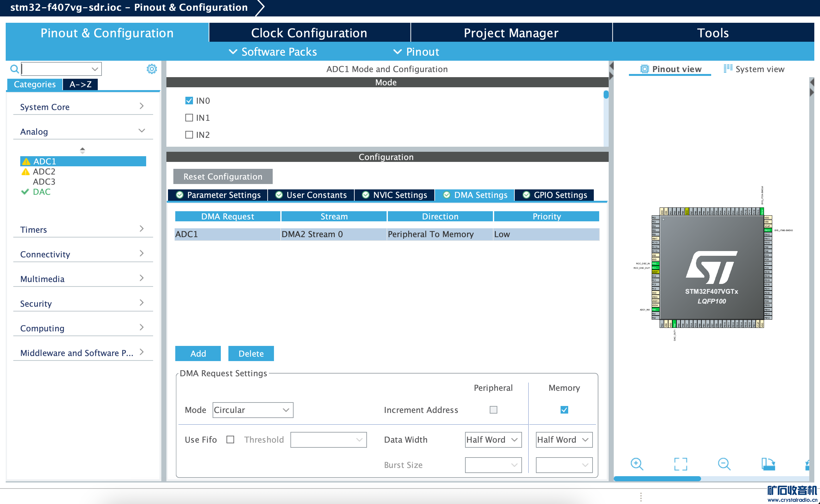Uncheck the IN0 channel checkbox

tap(189, 101)
